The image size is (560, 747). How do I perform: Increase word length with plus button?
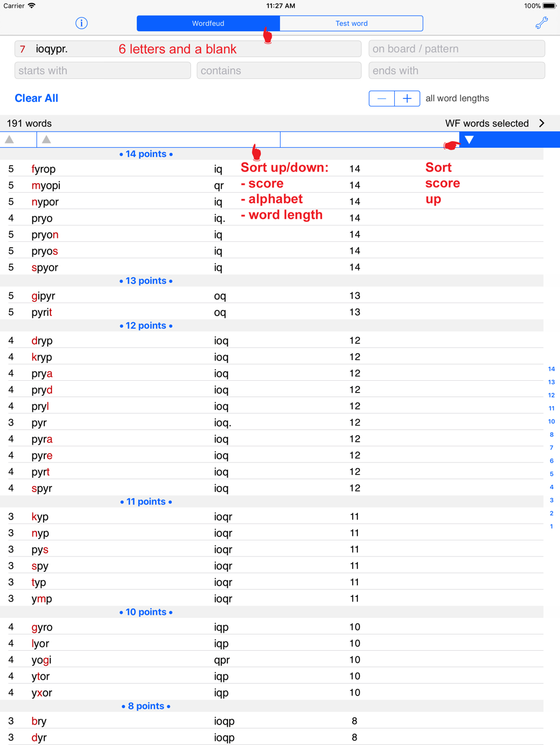coord(407,99)
